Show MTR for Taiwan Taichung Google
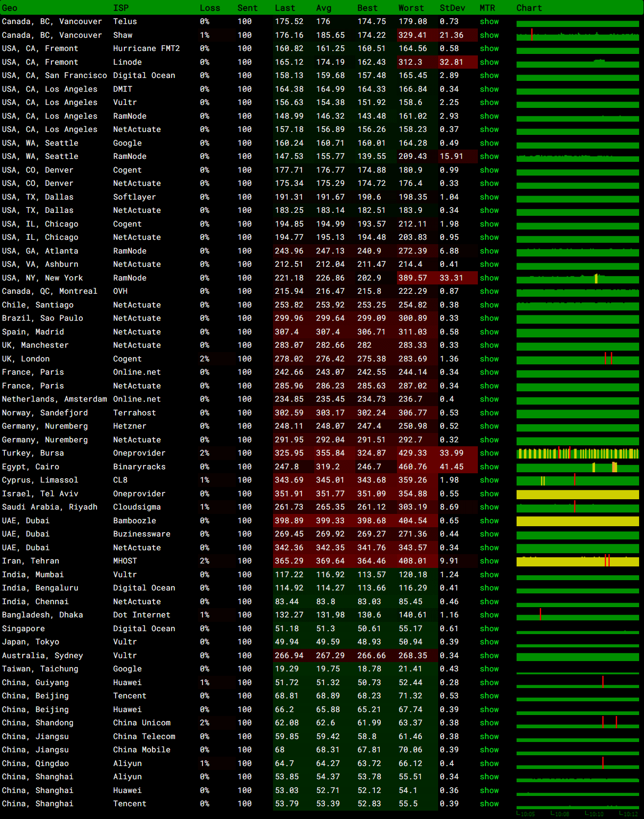This screenshot has height=819, width=644. 489,669
